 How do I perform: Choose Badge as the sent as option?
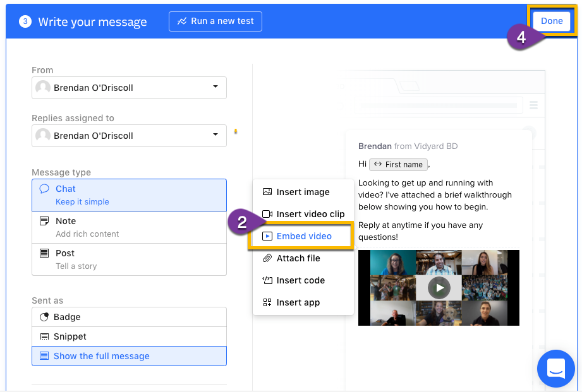click(x=129, y=317)
